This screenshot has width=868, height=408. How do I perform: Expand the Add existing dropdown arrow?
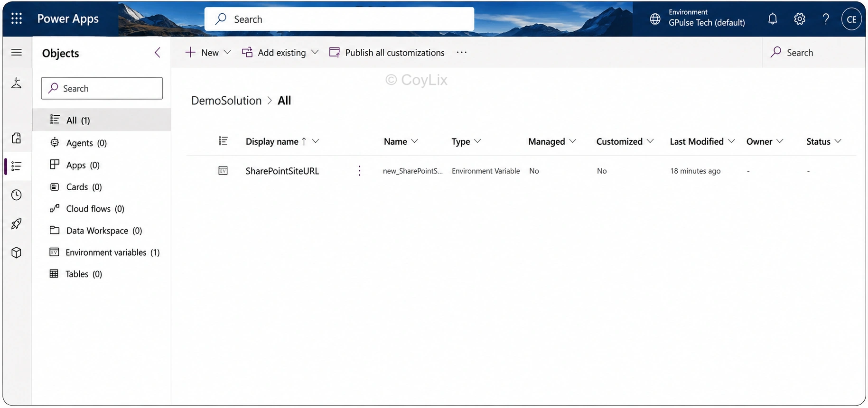coord(315,52)
